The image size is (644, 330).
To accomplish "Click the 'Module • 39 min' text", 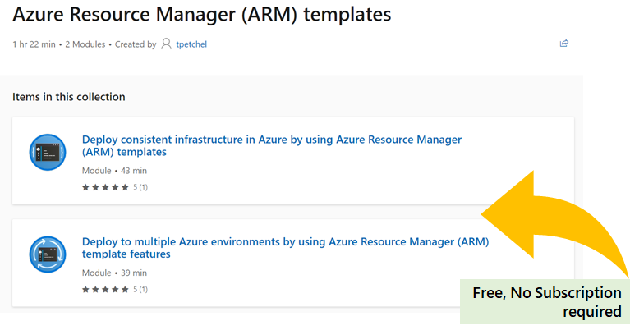I will [x=114, y=273].
